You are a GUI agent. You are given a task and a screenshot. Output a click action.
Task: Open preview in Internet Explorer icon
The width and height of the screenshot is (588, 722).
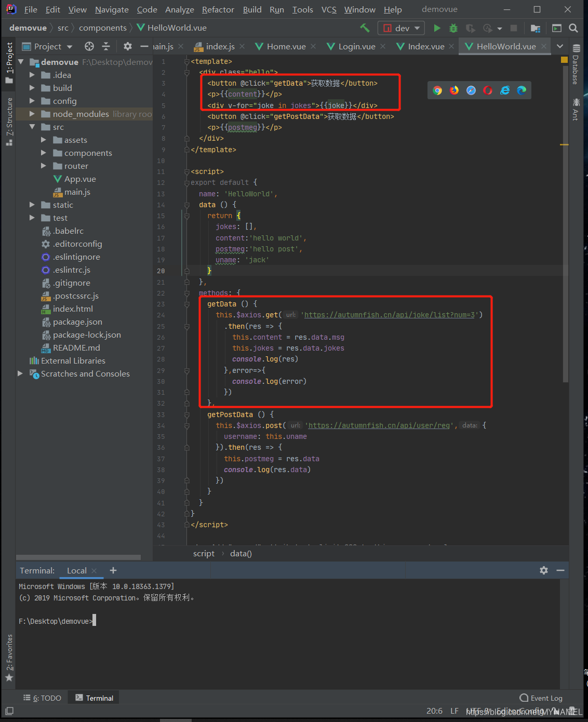tap(505, 90)
